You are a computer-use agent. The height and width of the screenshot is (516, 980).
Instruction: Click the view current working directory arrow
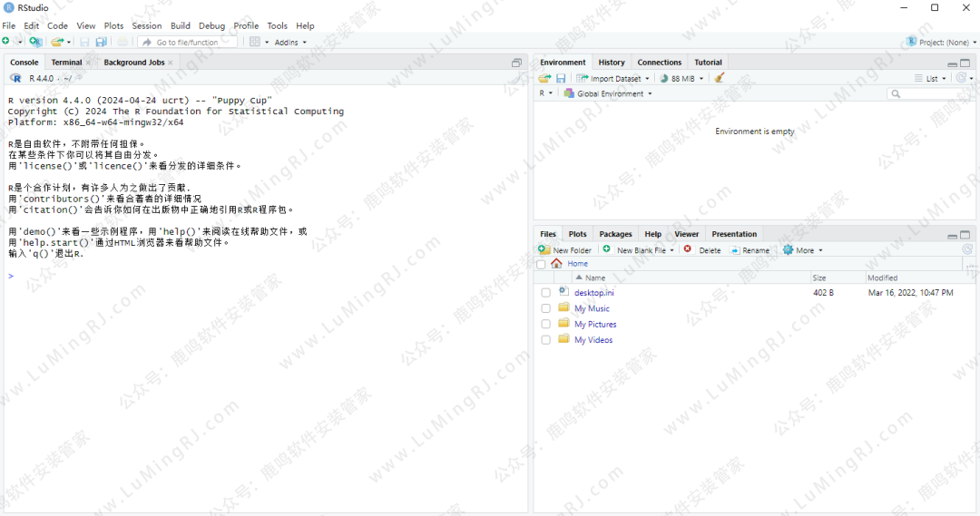(x=79, y=78)
